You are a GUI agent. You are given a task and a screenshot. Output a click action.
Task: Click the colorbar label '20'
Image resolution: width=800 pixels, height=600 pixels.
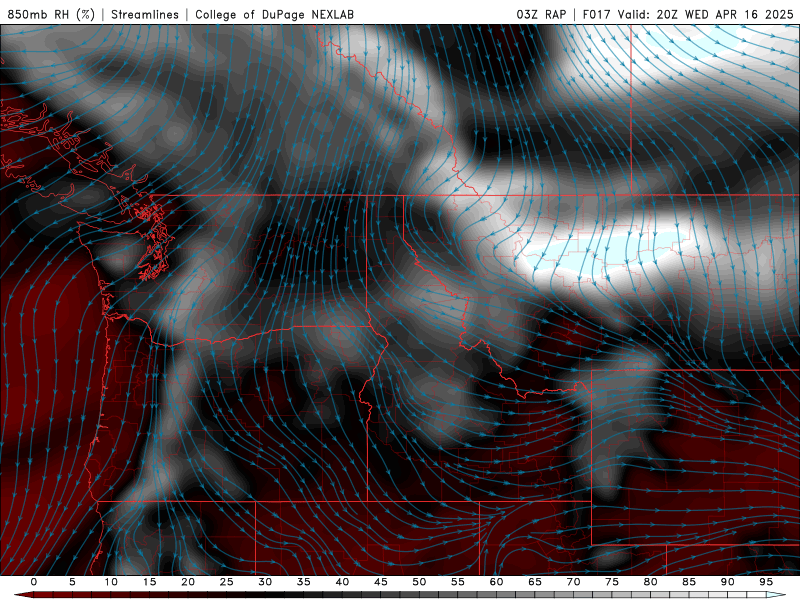click(x=188, y=582)
